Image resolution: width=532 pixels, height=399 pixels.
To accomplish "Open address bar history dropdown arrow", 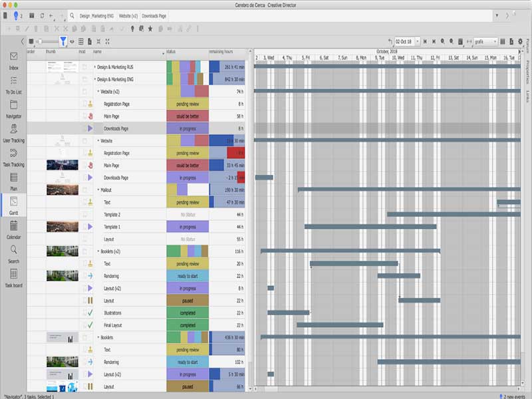I will [x=497, y=15].
